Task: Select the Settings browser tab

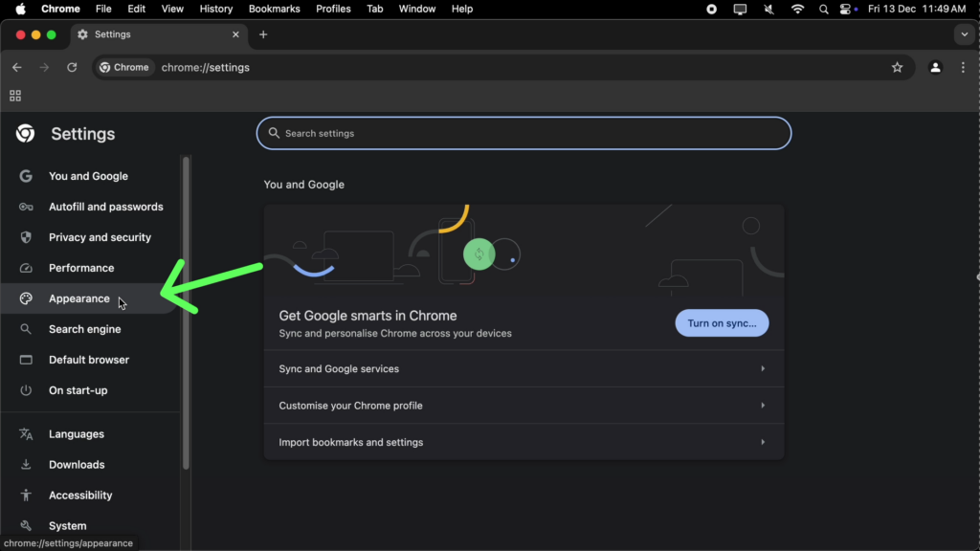Action: pos(159,34)
